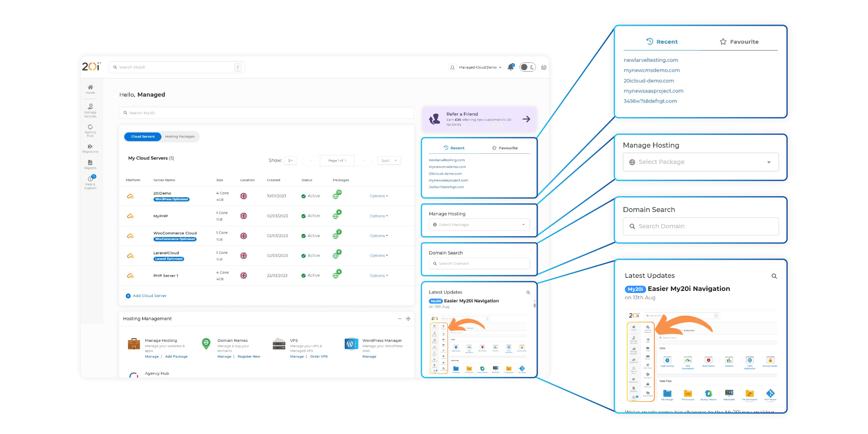Open Select Package dropdown in the dashboard widget
The image size is (868, 434).
tap(479, 225)
